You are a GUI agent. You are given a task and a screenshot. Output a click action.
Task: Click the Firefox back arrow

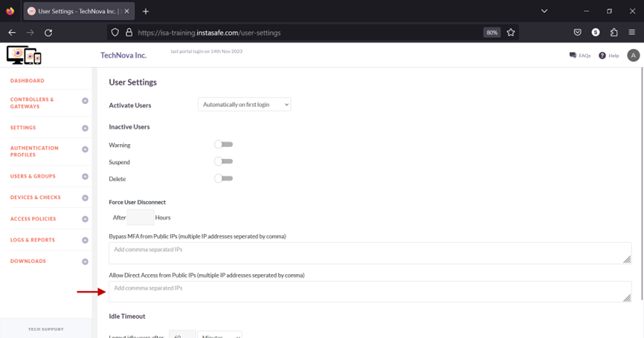[x=12, y=33]
